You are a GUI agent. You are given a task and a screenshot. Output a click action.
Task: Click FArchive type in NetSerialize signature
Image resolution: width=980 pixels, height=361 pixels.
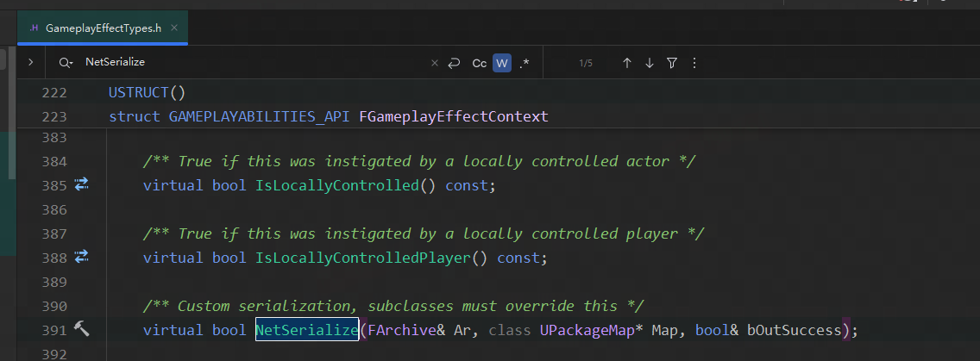click(401, 330)
